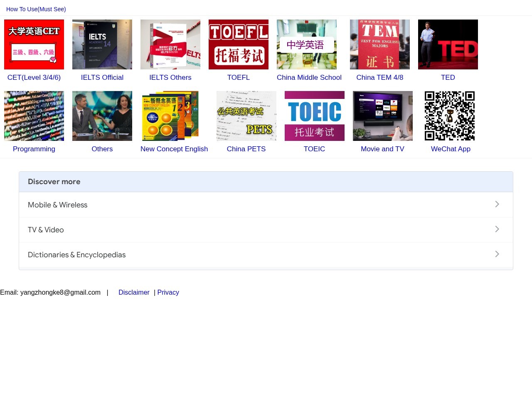Click the WeChat App QR code

450,116
